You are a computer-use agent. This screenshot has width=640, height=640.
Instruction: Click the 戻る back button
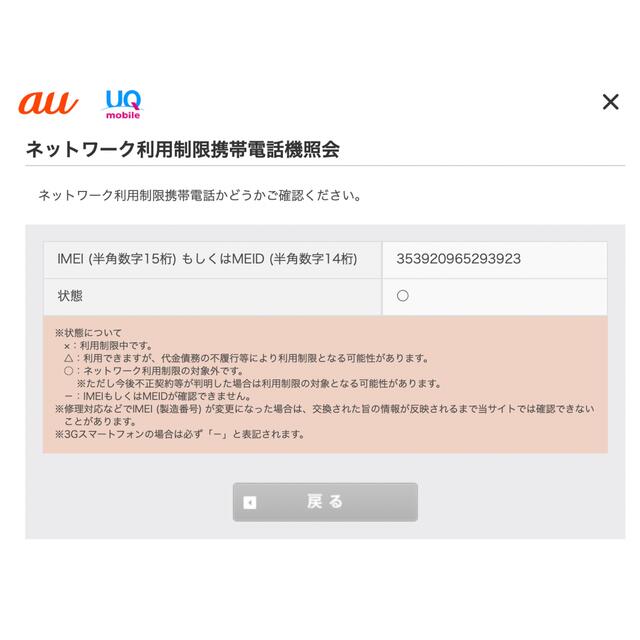325,502
